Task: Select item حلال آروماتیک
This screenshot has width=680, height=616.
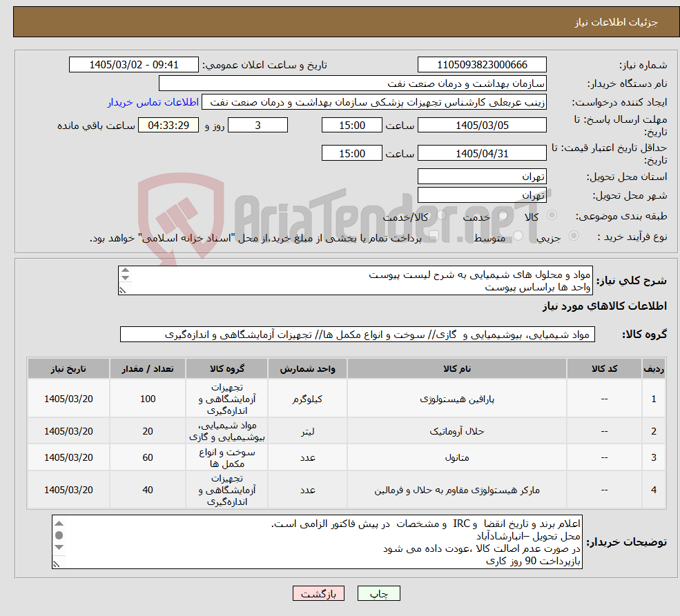Action: click(456, 431)
